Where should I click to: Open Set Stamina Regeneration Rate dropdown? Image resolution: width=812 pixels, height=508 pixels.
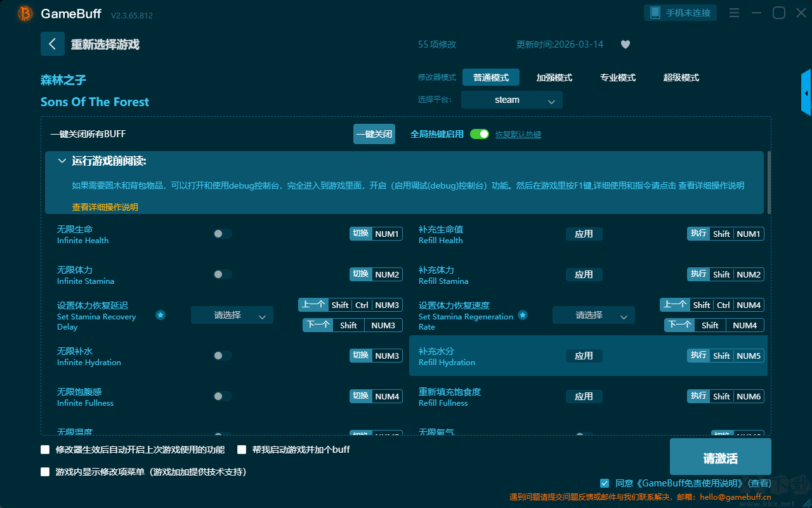point(594,315)
